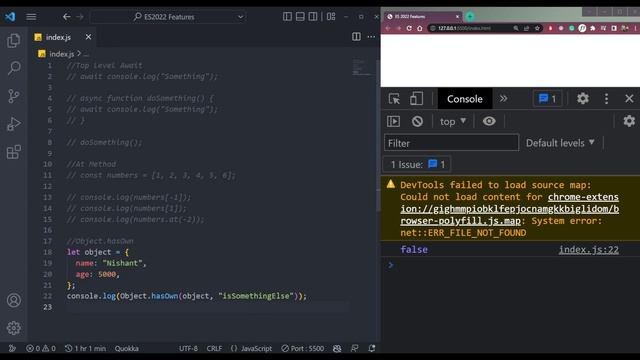The width and height of the screenshot is (640, 360).
Task: Open the index.js:22 source link
Action: 589,250
